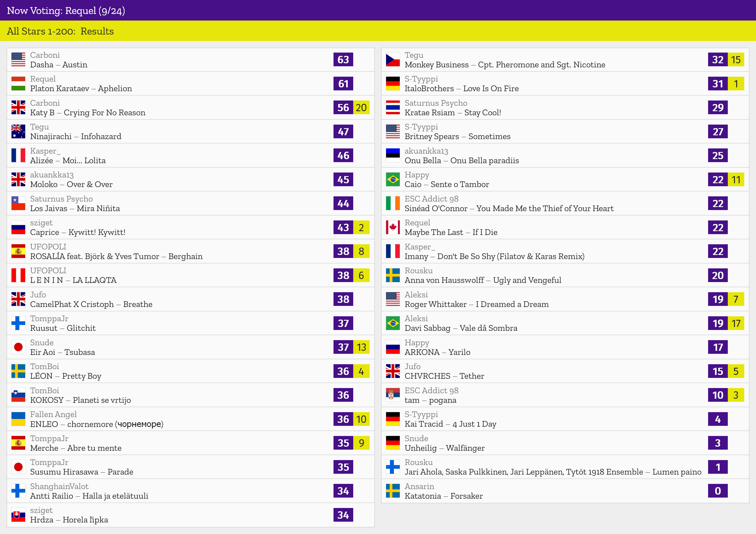This screenshot has width=756, height=534.
Task: Click the 'All Stars 1-200: Results' title
Action: pos(60,31)
